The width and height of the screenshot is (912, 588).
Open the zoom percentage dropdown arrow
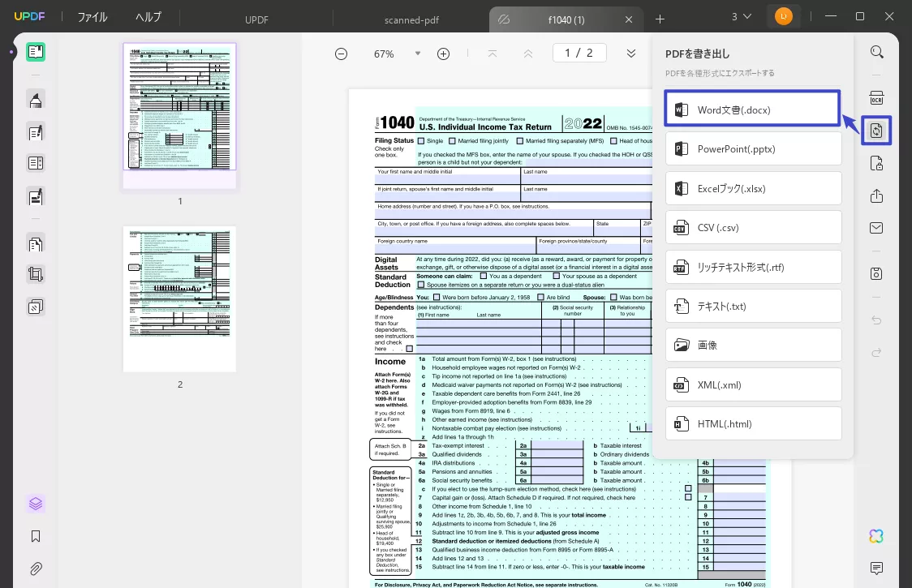(418, 54)
